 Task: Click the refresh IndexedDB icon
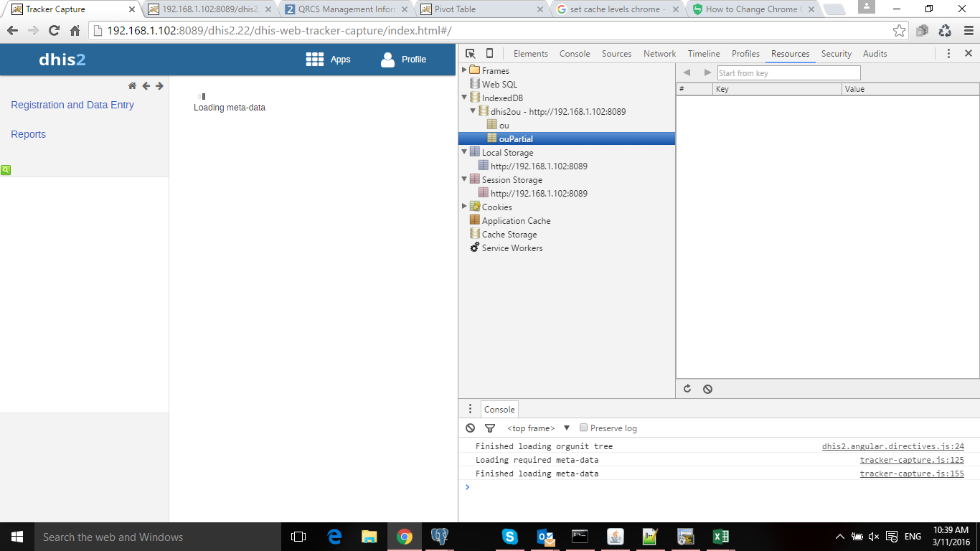click(x=687, y=389)
